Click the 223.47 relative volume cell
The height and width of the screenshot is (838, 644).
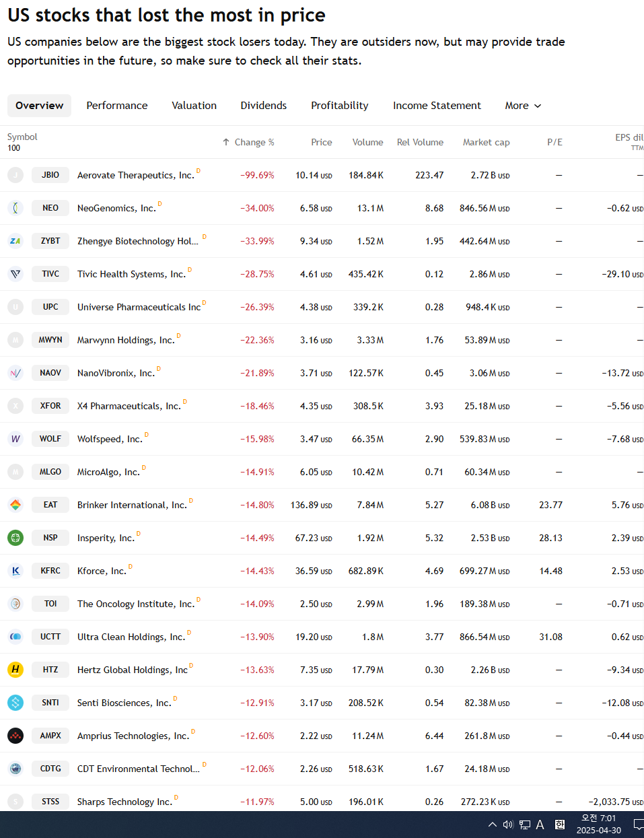click(429, 175)
